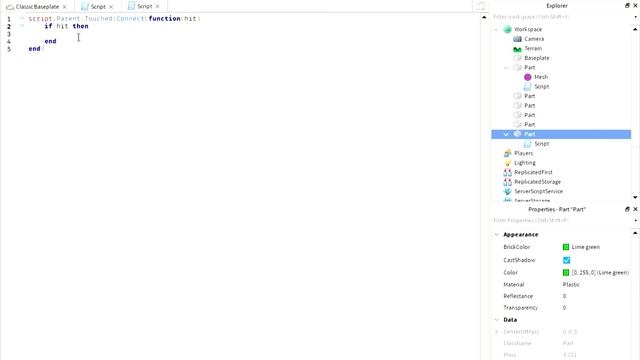640x360 pixels.
Task: Click the code editor scroll up arrow
Action: 484,17
